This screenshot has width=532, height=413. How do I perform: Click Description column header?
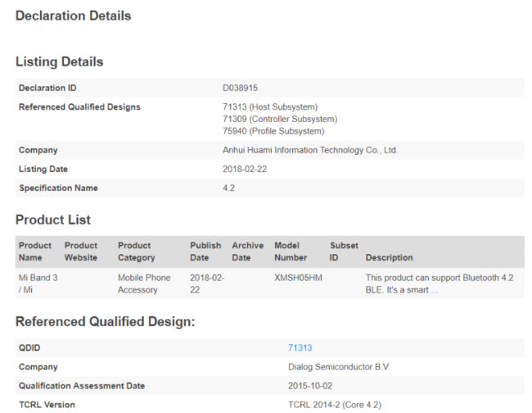tap(389, 257)
